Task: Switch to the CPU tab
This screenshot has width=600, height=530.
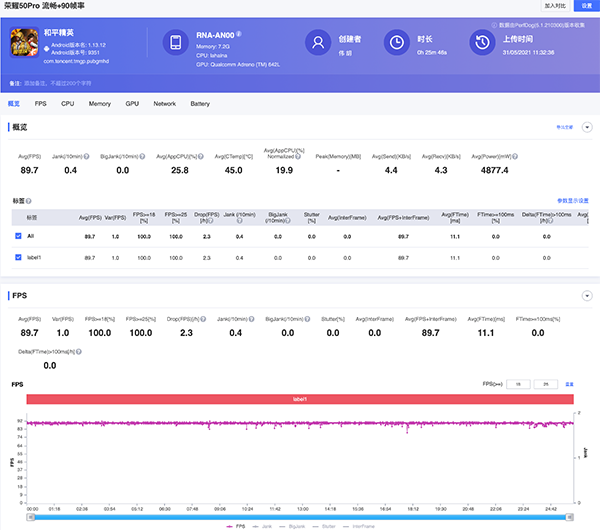Action: (67, 103)
